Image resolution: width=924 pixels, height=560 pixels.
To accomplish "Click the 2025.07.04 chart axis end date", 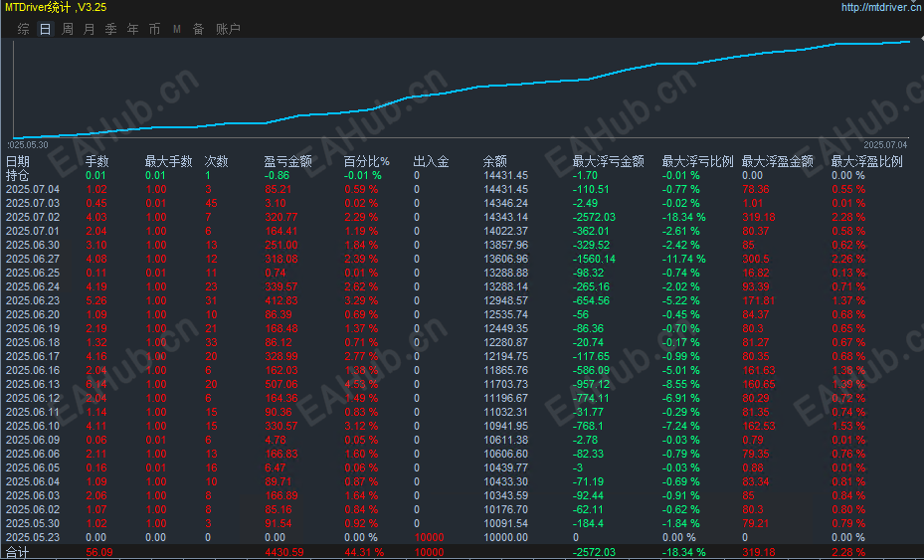I will point(885,145).
